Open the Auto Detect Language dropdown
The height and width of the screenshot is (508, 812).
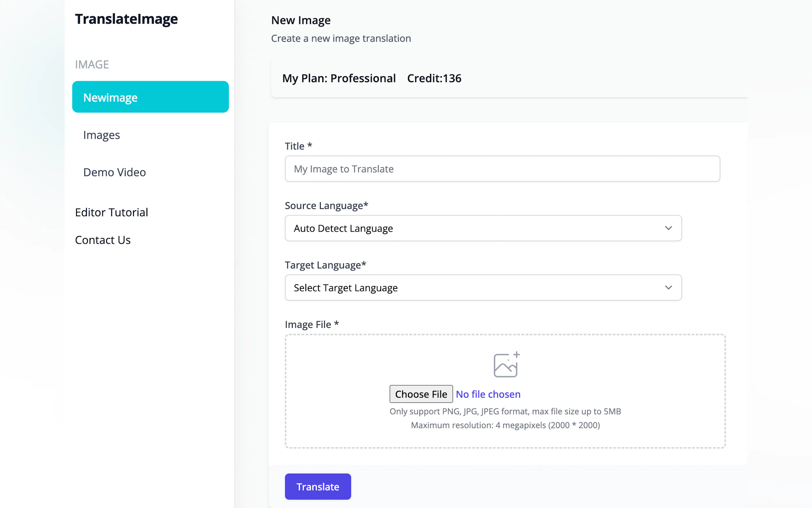(x=470, y=228)
